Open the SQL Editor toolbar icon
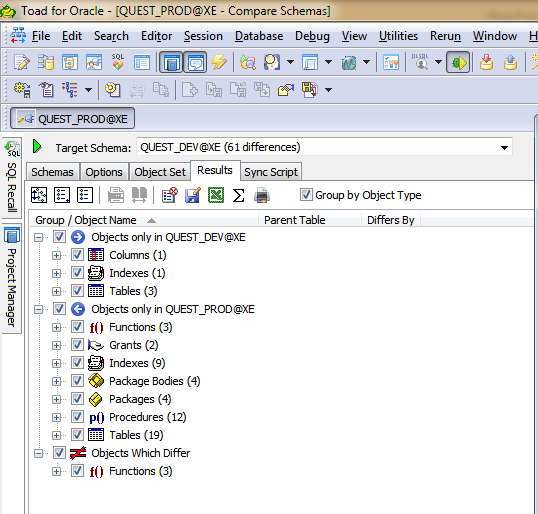 [22, 62]
